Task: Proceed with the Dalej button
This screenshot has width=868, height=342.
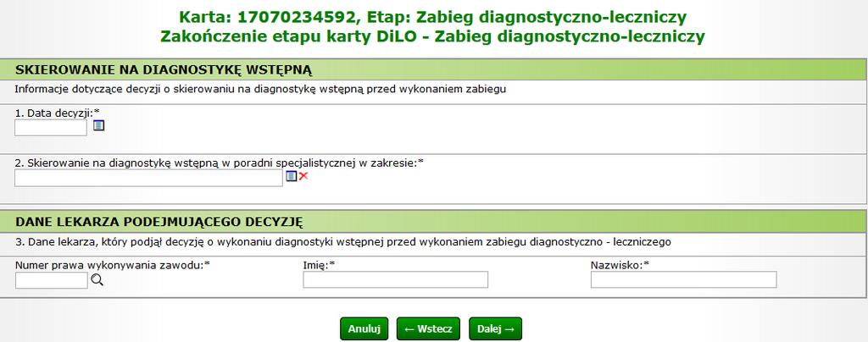Action: pos(495,328)
